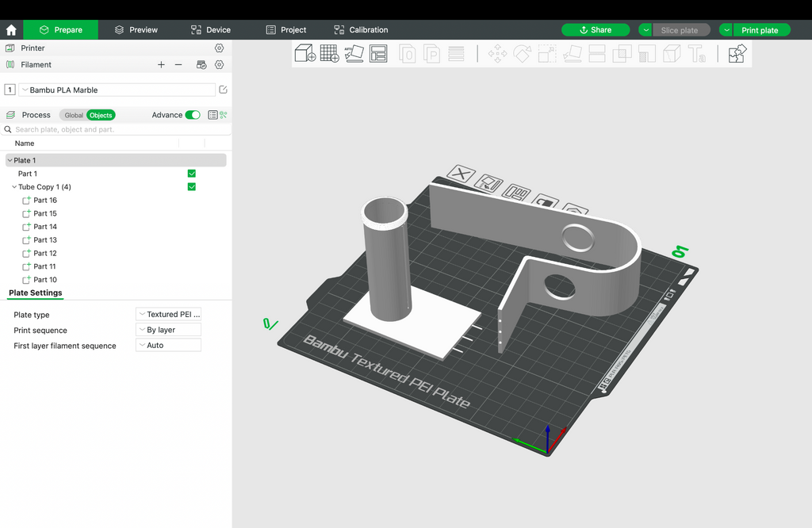Toggle the Advance switch off

pos(193,115)
